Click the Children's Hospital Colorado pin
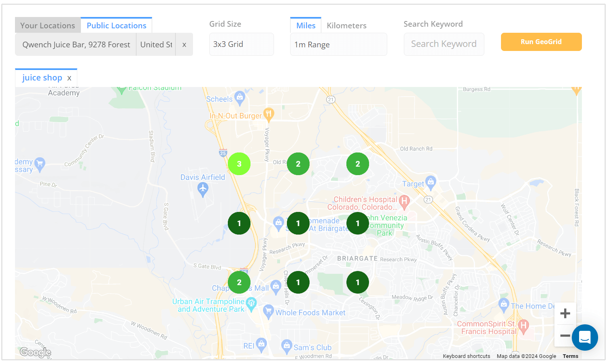 404,201
